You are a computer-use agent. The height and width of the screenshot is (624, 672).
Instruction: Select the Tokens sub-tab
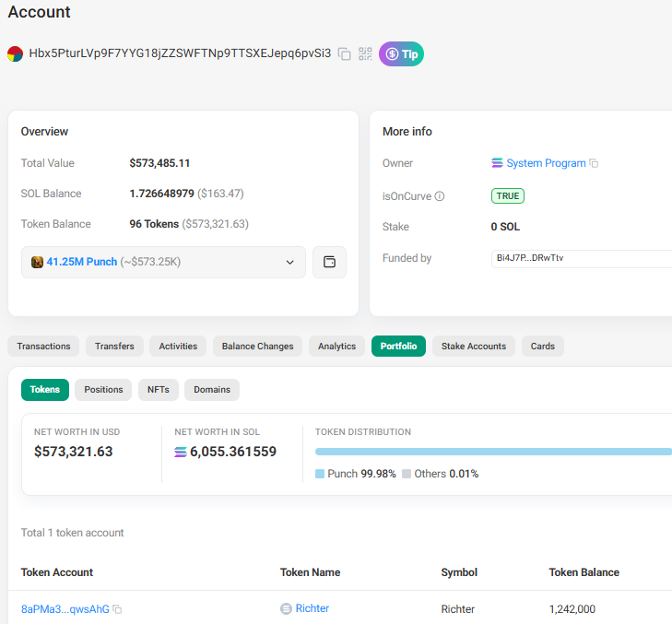point(45,390)
